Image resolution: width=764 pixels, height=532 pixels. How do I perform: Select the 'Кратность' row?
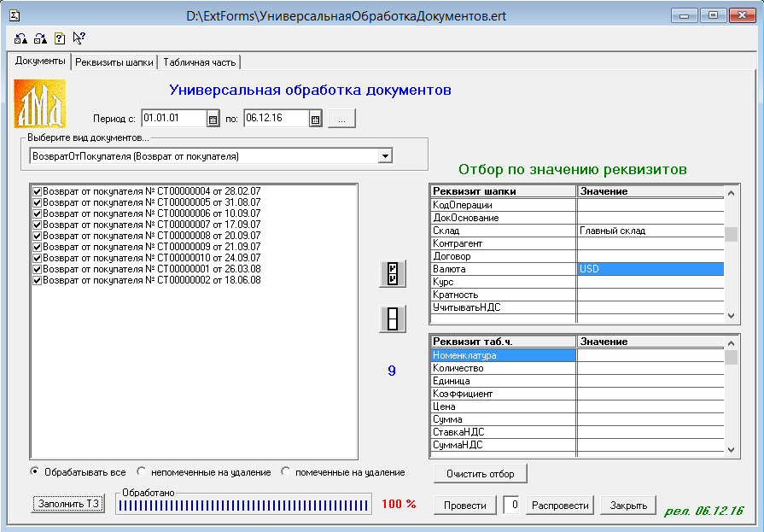point(577,295)
